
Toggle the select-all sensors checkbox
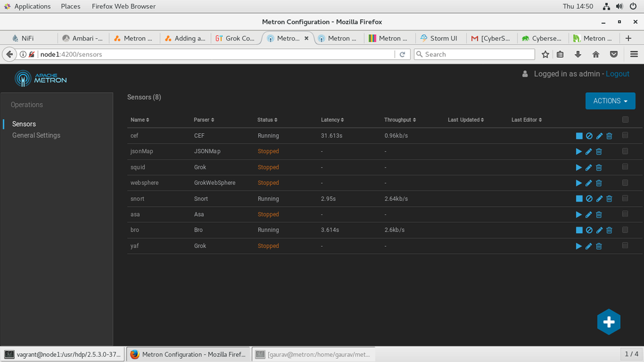point(625,119)
